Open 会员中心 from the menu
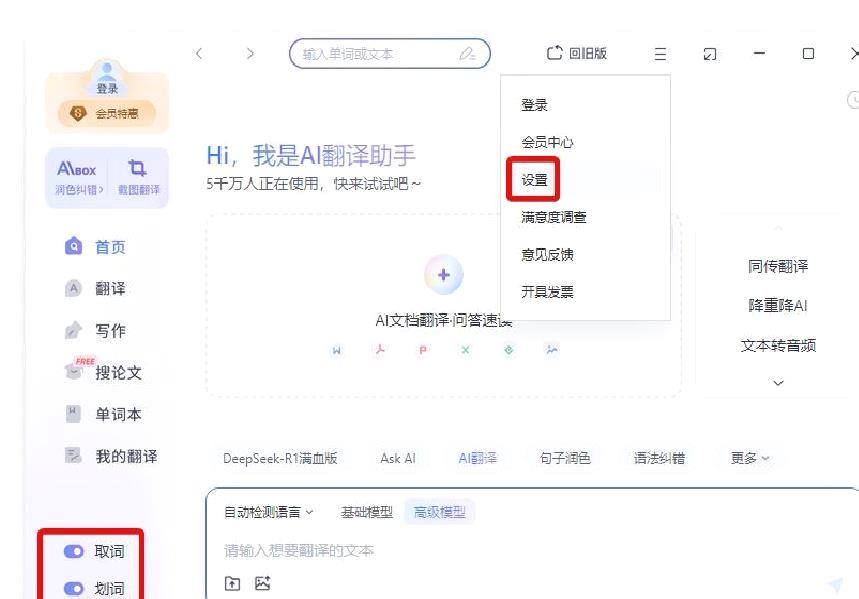 click(547, 142)
